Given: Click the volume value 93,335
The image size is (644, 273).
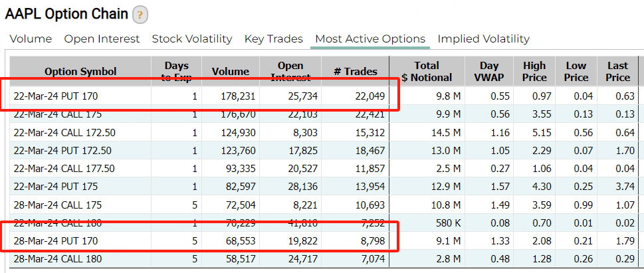Looking at the screenshot, I should (x=241, y=169).
